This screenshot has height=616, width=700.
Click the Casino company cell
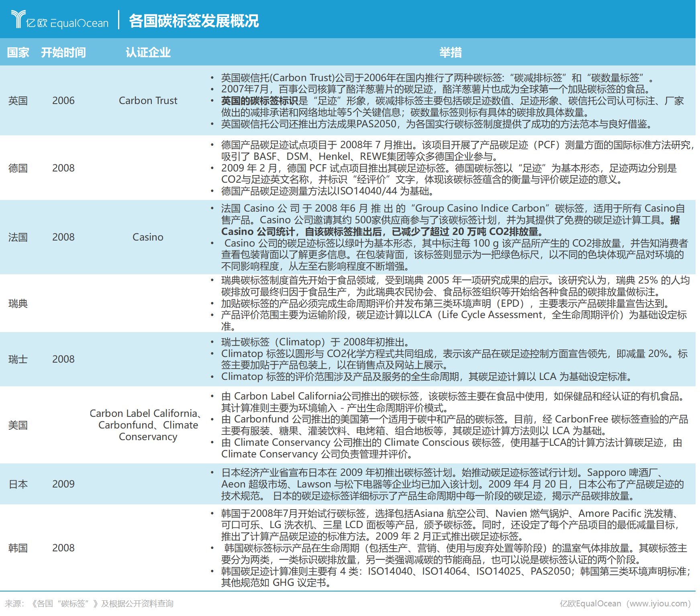[x=148, y=237]
